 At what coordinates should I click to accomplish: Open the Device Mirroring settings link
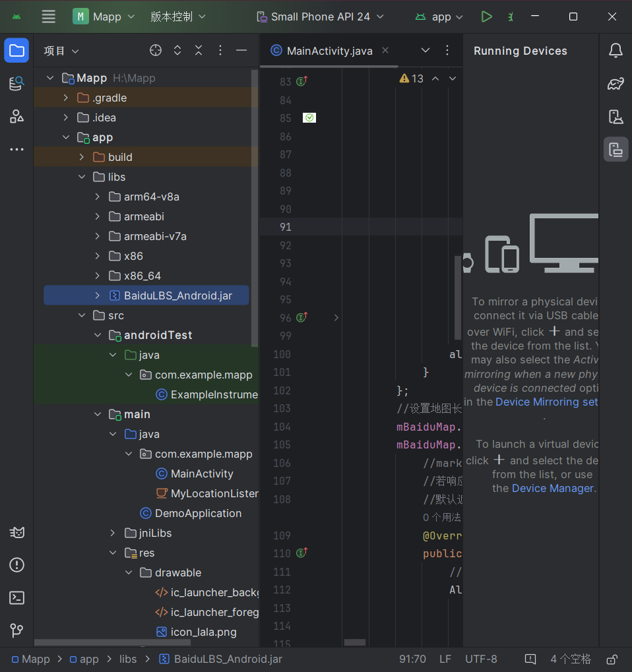click(x=547, y=402)
